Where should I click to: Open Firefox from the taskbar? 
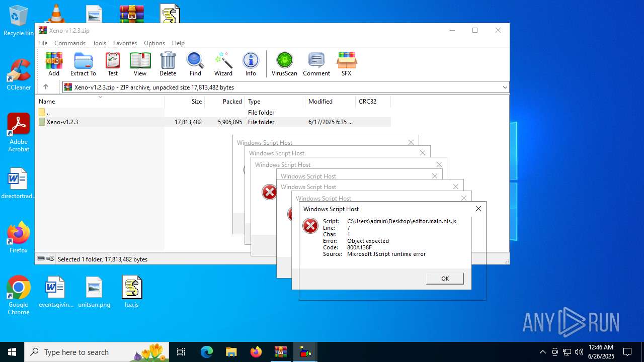point(256,352)
